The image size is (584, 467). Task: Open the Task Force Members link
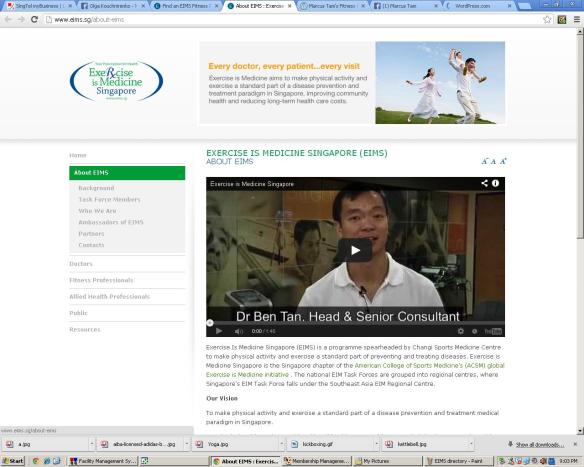coord(109,199)
